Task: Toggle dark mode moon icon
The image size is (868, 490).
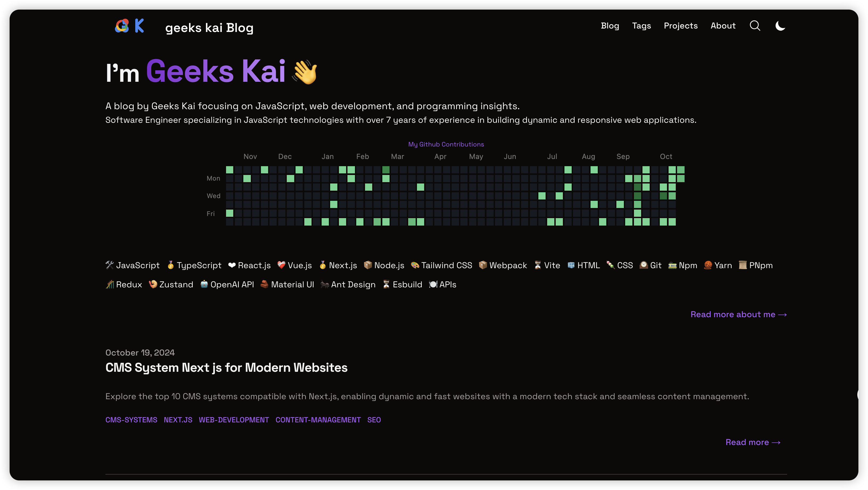Action: 780,26
